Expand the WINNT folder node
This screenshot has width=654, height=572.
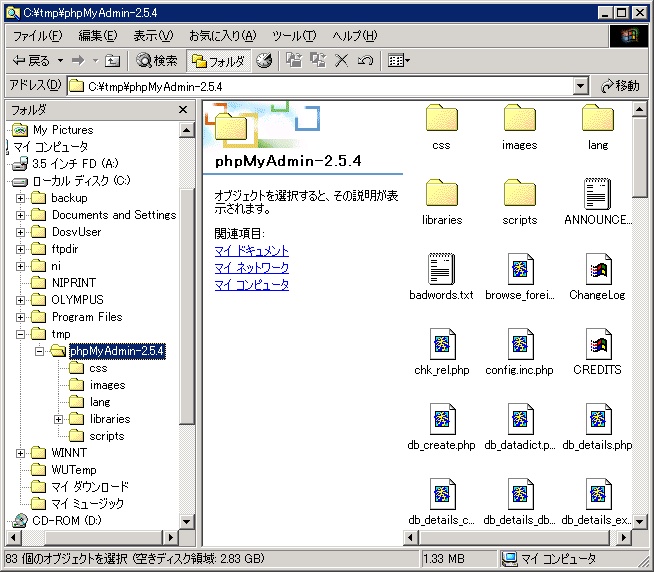click(20, 453)
